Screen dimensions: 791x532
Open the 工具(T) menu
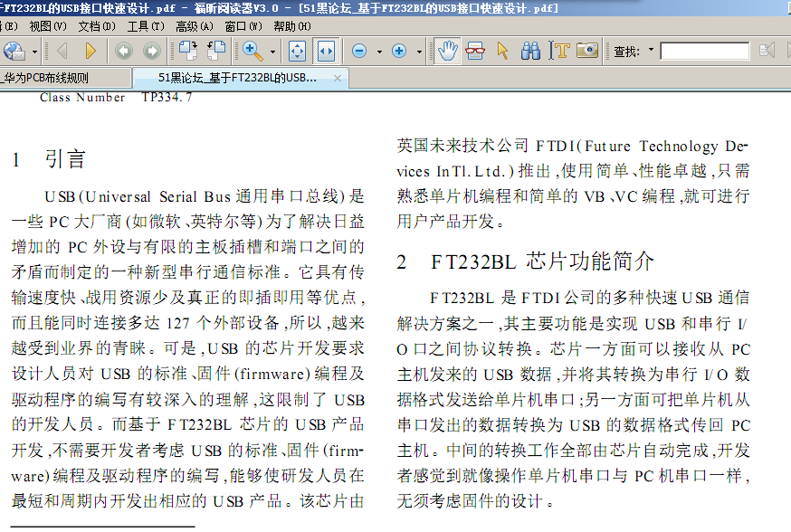pos(146,27)
